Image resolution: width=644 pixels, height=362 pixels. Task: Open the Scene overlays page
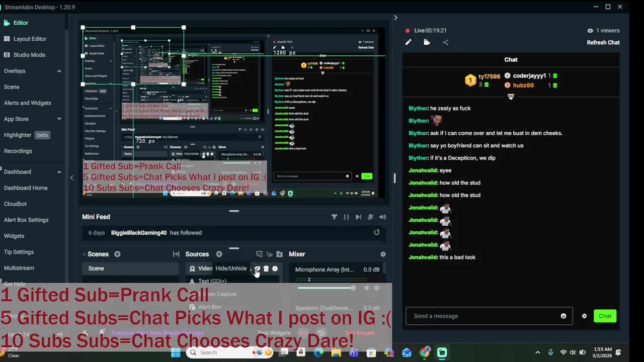point(12,87)
